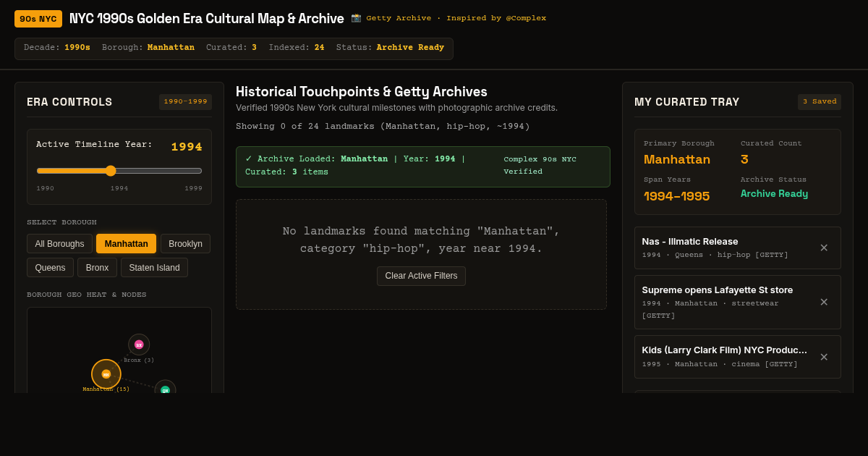The width and height of the screenshot is (868, 456).
Task: Choose the Queens borough filter
Action: (50, 268)
